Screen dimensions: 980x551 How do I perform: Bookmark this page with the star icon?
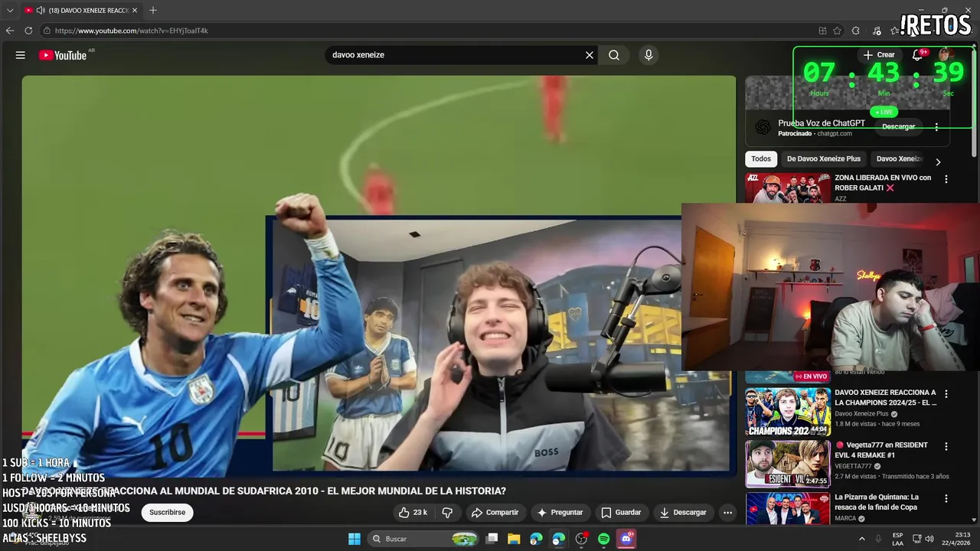837,31
